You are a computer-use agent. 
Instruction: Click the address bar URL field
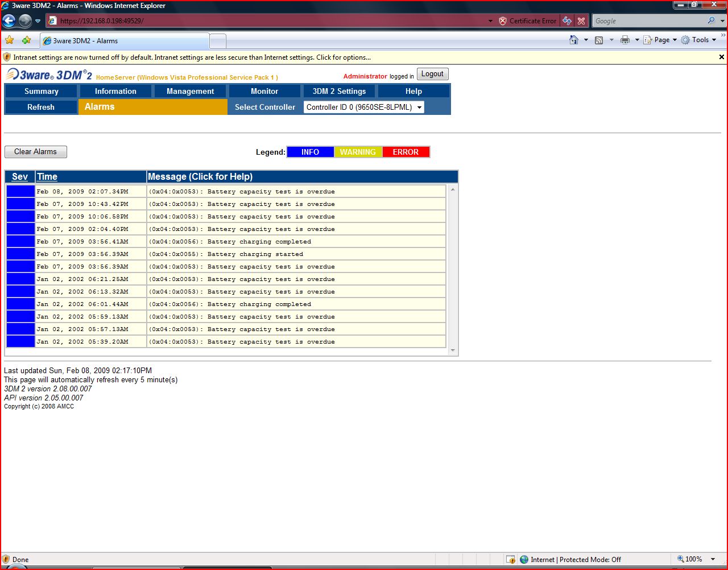click(267, 21)
